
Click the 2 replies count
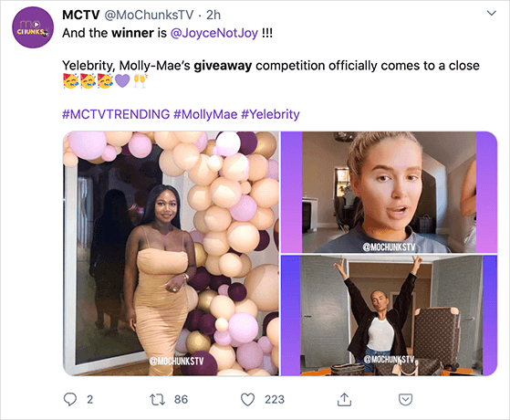coord(89,400)
